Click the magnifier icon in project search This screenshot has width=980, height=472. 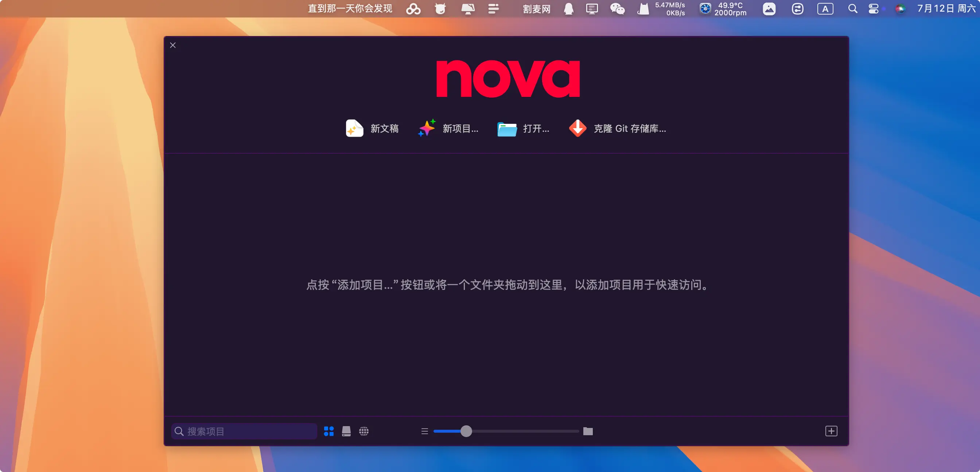click(x=179, y=431)
